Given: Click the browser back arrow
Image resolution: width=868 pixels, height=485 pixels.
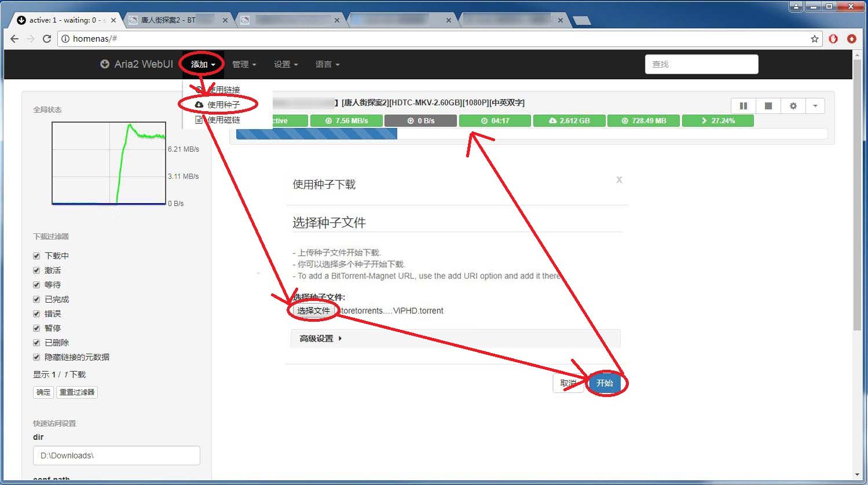Looking at the screenshot, I should [x=14, y=39].
